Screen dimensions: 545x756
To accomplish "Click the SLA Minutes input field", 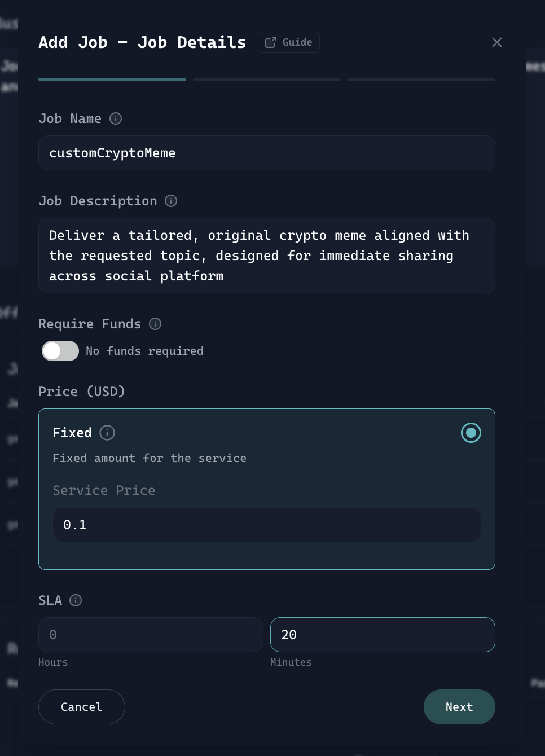I will [x=383, y=635].
